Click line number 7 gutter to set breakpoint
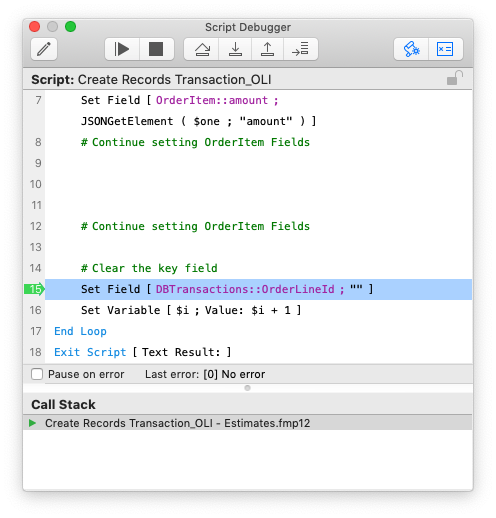The height and width of the screenshot is (518, 496). 38,100
